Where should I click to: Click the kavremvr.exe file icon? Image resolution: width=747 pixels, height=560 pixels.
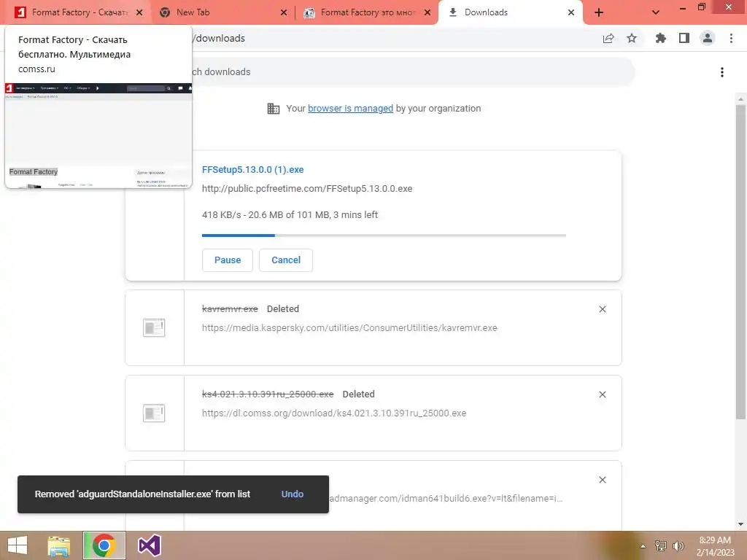154,327
